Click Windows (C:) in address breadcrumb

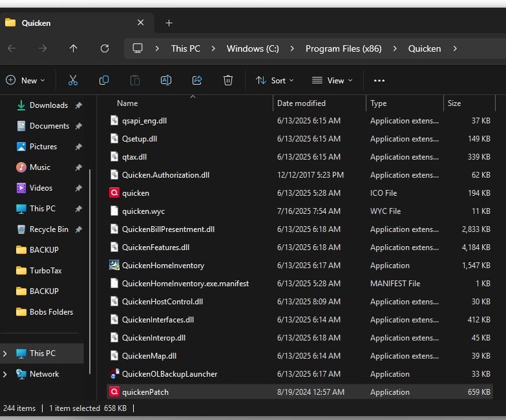tap(253, 48)
